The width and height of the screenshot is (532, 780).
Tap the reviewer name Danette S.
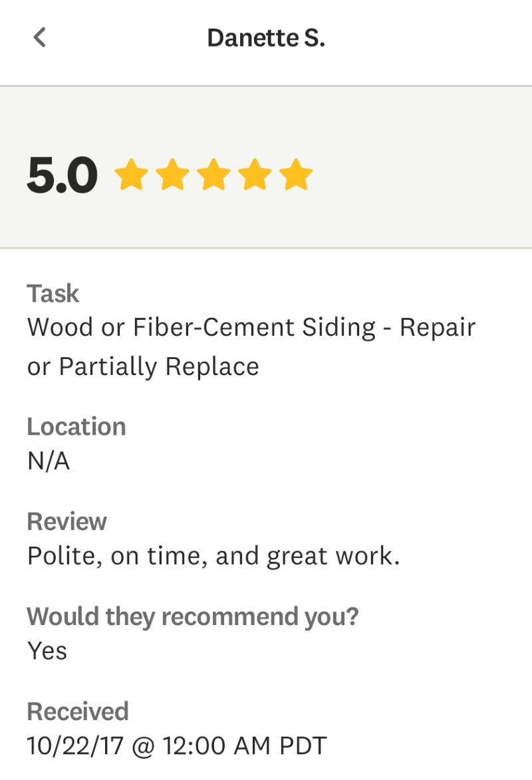(x=266, y=38)
